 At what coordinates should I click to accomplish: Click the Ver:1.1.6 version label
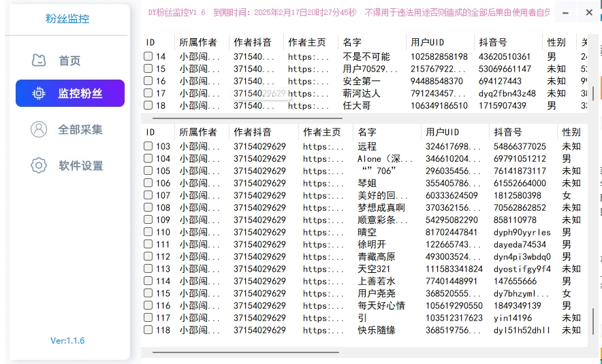[67, 341]
